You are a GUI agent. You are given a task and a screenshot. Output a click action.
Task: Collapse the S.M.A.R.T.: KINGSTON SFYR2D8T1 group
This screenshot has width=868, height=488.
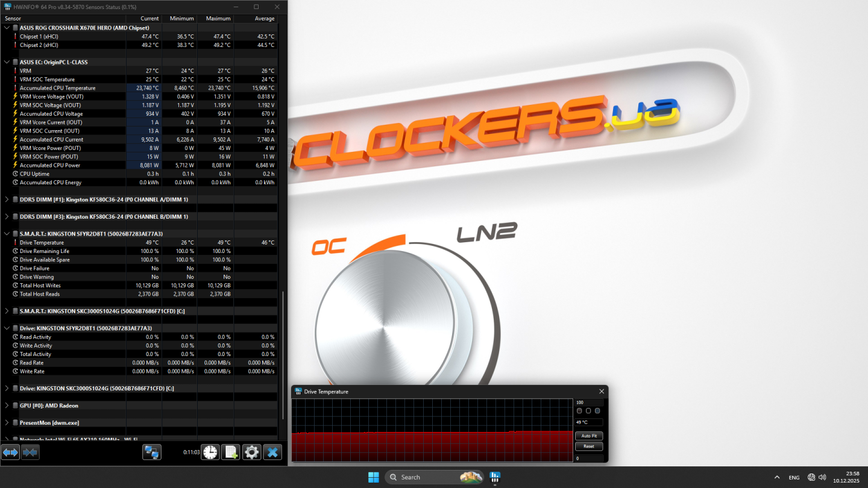pos(7,234)
